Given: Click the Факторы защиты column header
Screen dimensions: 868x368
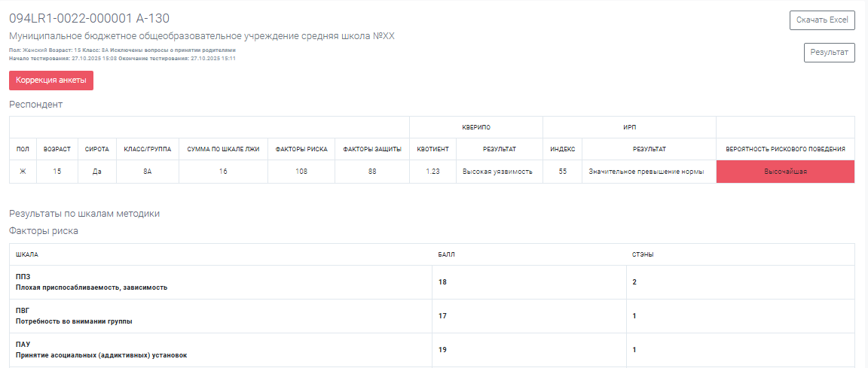Looking at the screenshot, I should point(371,149).
